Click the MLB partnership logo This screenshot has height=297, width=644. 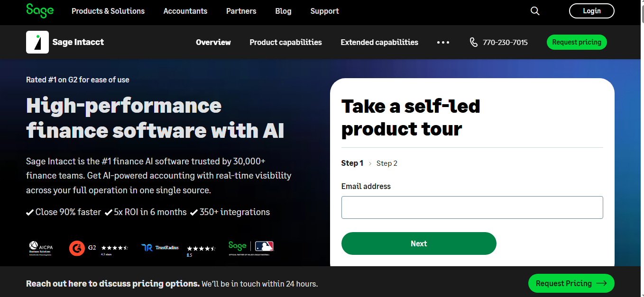tap(265, 246)
